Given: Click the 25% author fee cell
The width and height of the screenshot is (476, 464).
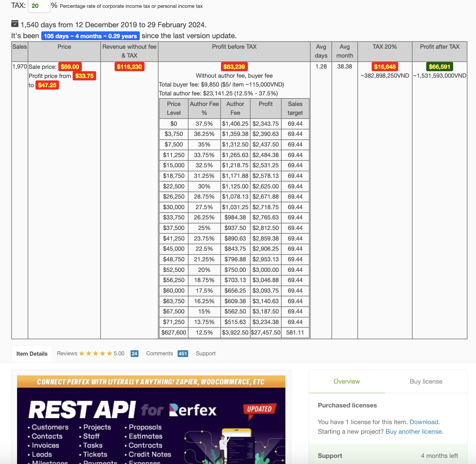Looking at the screenshot, I should point(204,228).
